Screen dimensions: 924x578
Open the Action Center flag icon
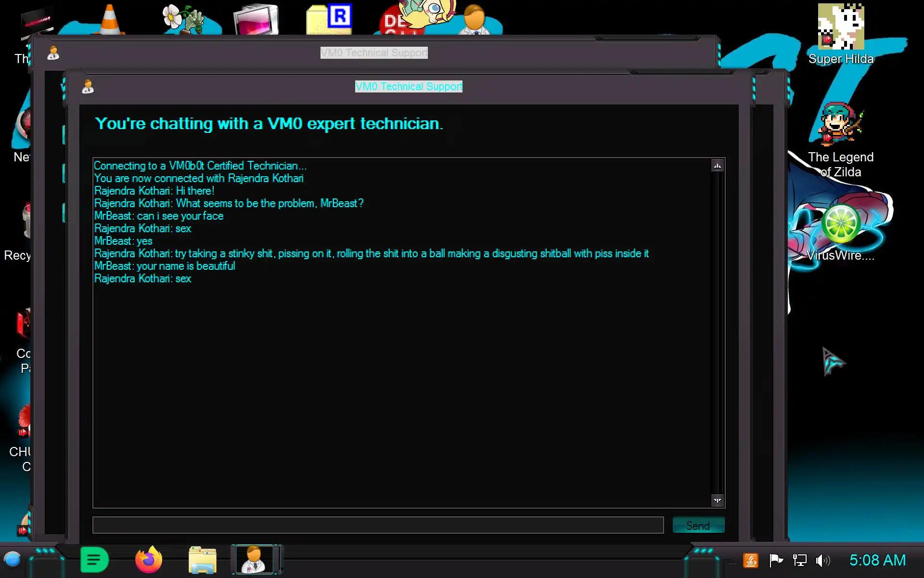[776, 560]
